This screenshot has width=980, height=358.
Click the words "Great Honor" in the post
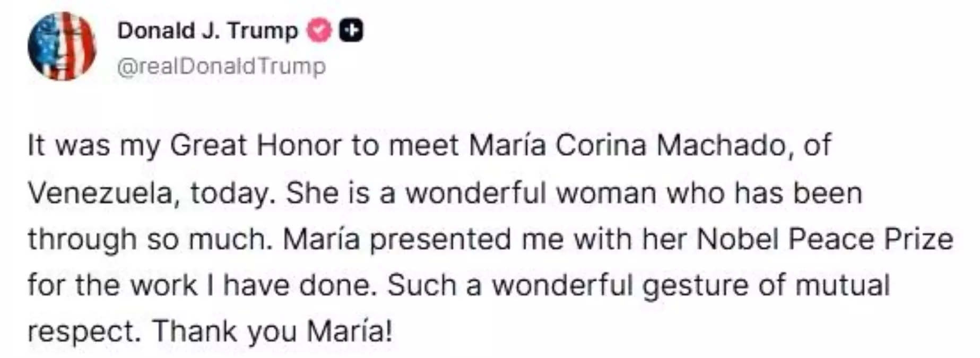[256, 145]
